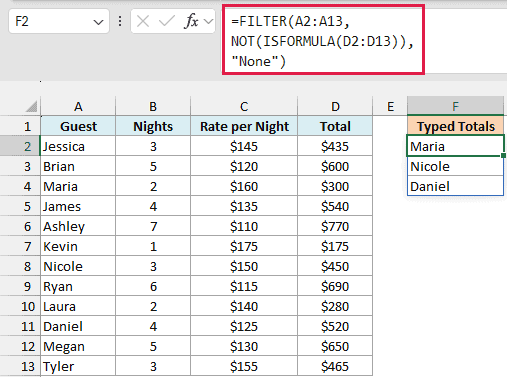Click the Typed Totals header cell

[455, 126]
